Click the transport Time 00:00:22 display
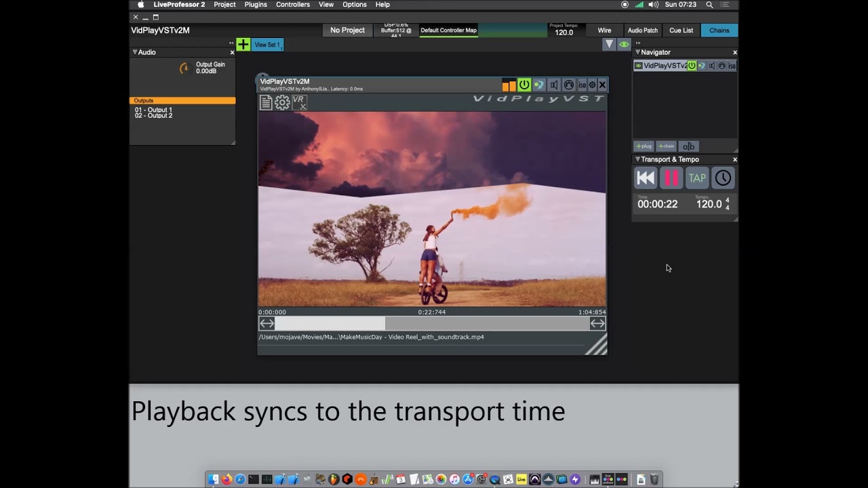868x488 pixels. coord(657,204)
